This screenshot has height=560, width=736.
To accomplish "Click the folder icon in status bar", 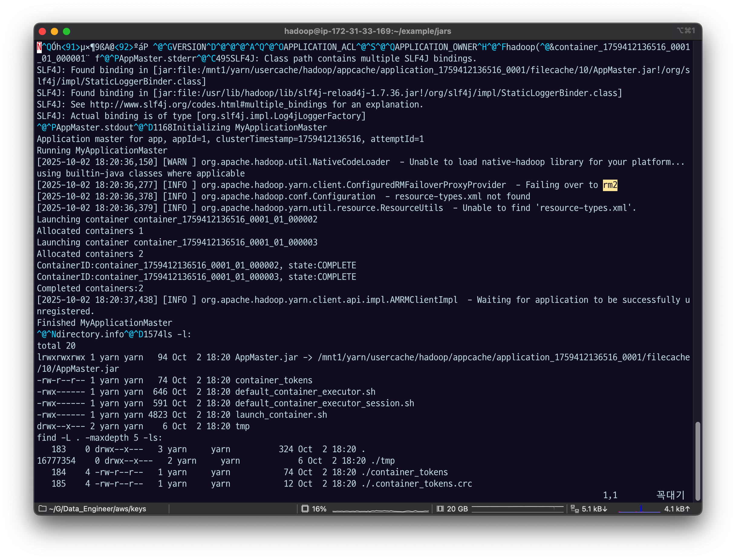I will pos(42,509).
